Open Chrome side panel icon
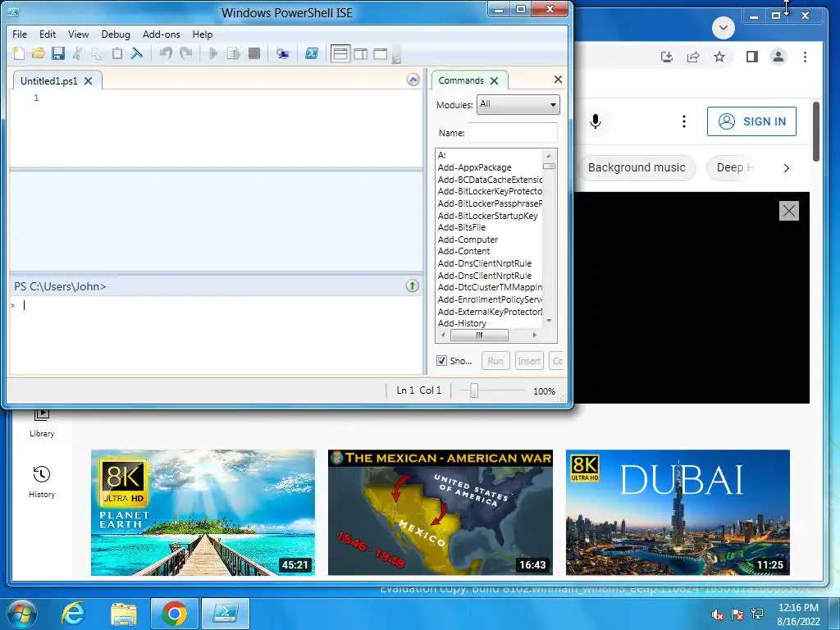 (x=751, y=57)
